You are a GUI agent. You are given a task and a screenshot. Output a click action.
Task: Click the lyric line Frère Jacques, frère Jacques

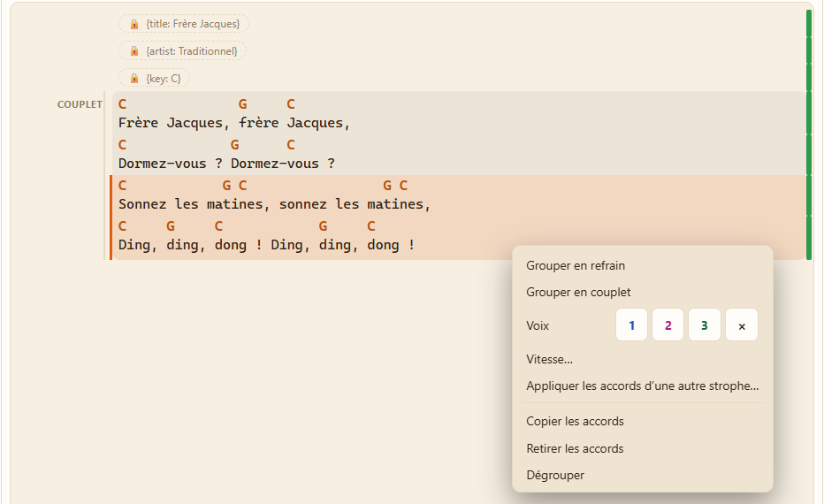point(234,123)
